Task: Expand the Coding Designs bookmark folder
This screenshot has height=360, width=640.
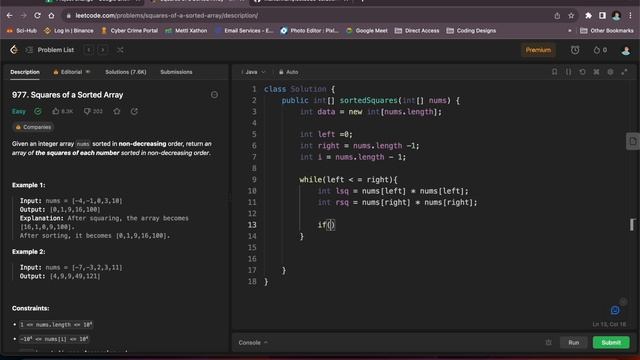Action: (x=471, y=31)
